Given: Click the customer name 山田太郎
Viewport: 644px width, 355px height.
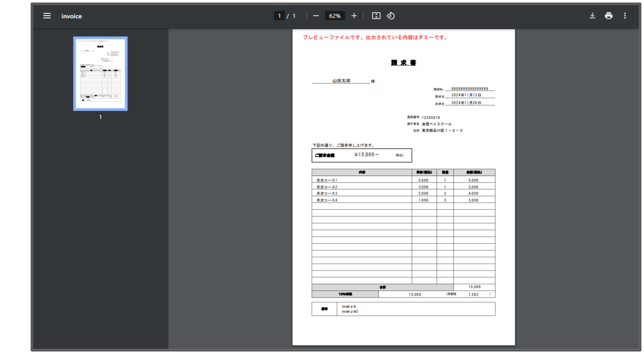Looking at the screenshot, I should (x=341, y=81).
